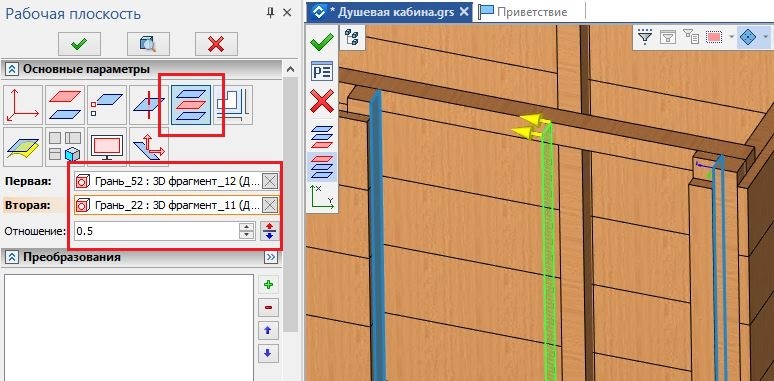Screen dimensions: 774x381
Task: Open the selection filter dropdown in viewport
Action: [645, 37]
